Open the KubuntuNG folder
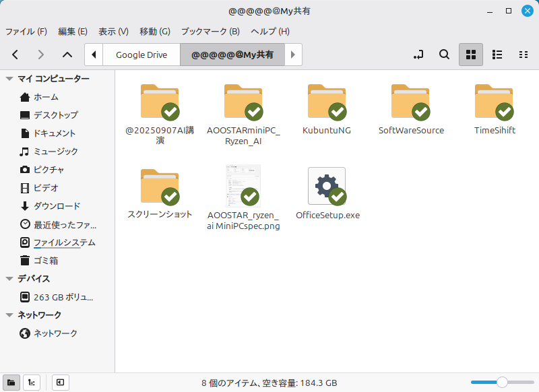Screen dimensions: 539x392 [x=327, y=102]
